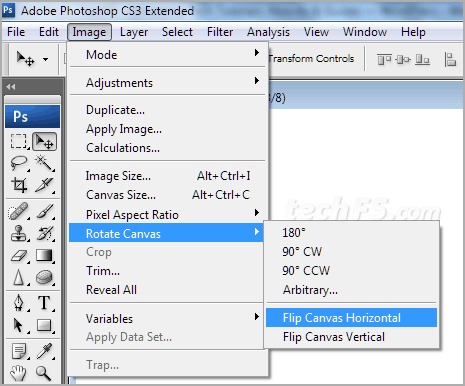465x386 pixels.
Task: Select Flip Canvas Horizontal
Action: click(x=351, y=318)
